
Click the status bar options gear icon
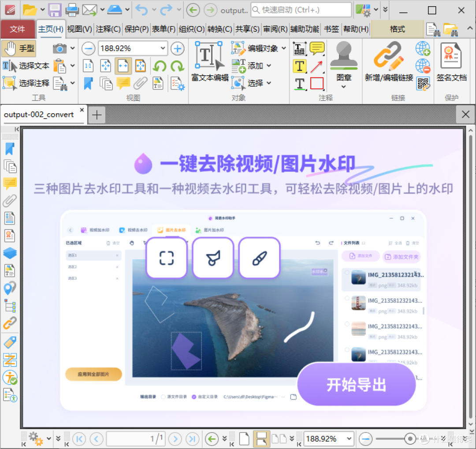36,439
